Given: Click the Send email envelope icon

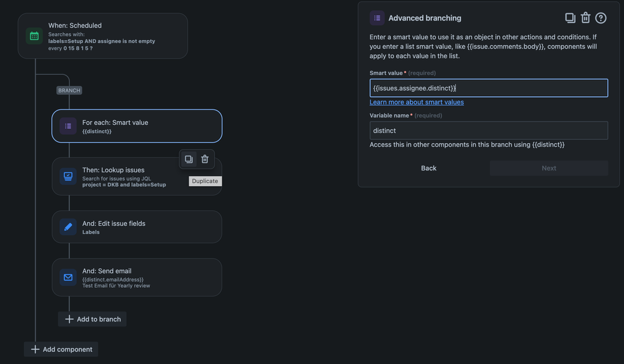Looking at the screenshot, I should point(68,277).
